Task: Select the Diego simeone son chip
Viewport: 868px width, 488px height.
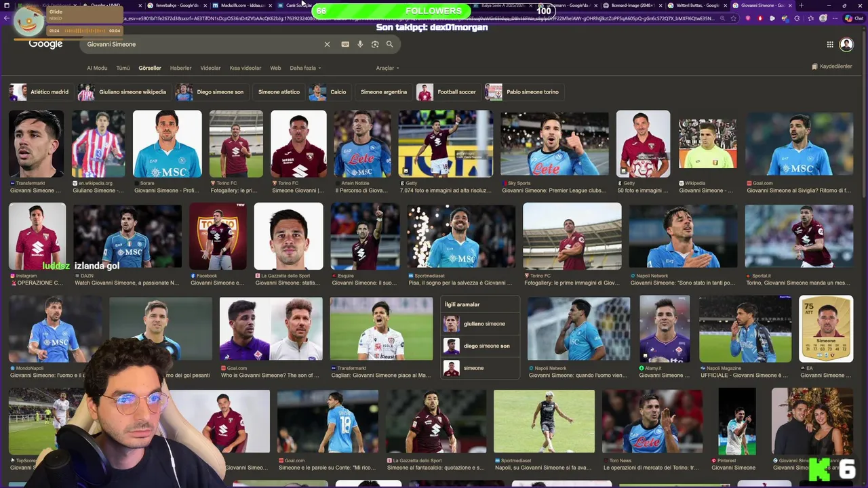Action: point(211,92)
